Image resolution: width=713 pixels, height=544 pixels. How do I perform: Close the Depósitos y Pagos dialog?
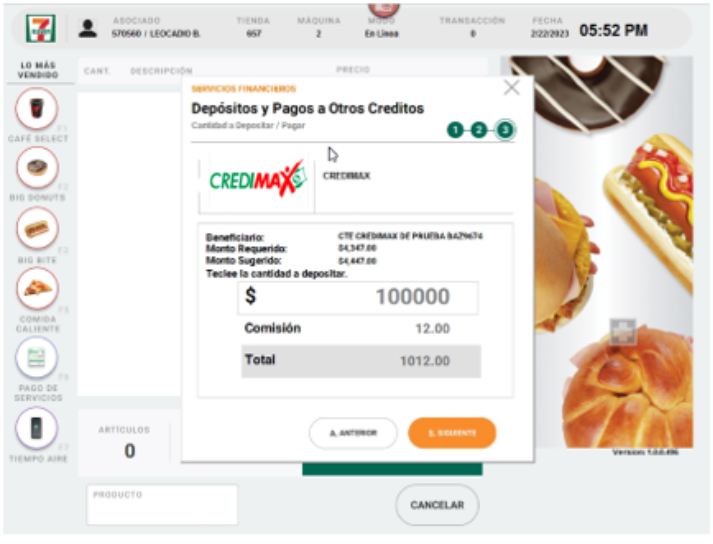(x=512, y=87)
